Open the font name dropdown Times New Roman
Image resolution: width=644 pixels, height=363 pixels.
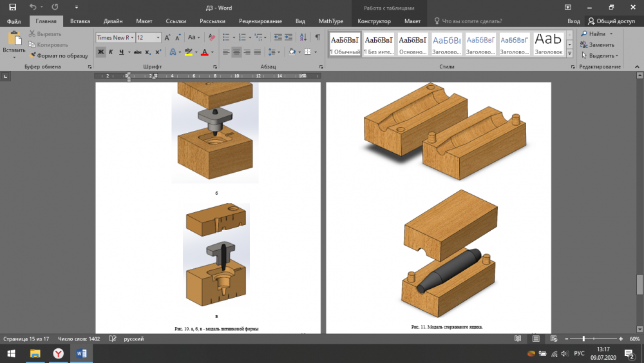pos(132,38)
